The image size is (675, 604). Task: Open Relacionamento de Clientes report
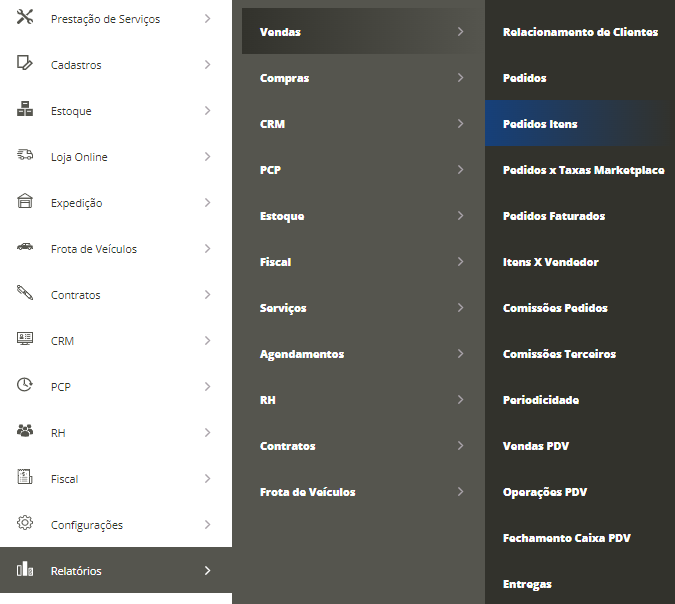click(580, 32)
